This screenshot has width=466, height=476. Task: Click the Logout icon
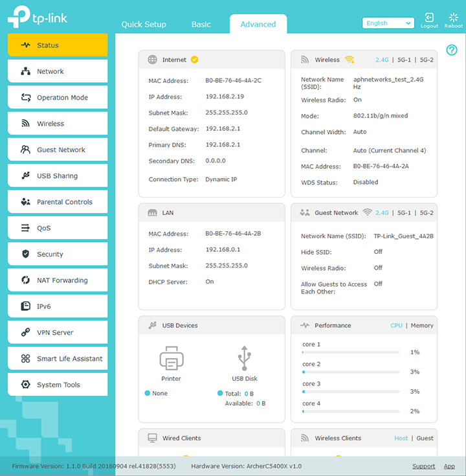(429, 18)
